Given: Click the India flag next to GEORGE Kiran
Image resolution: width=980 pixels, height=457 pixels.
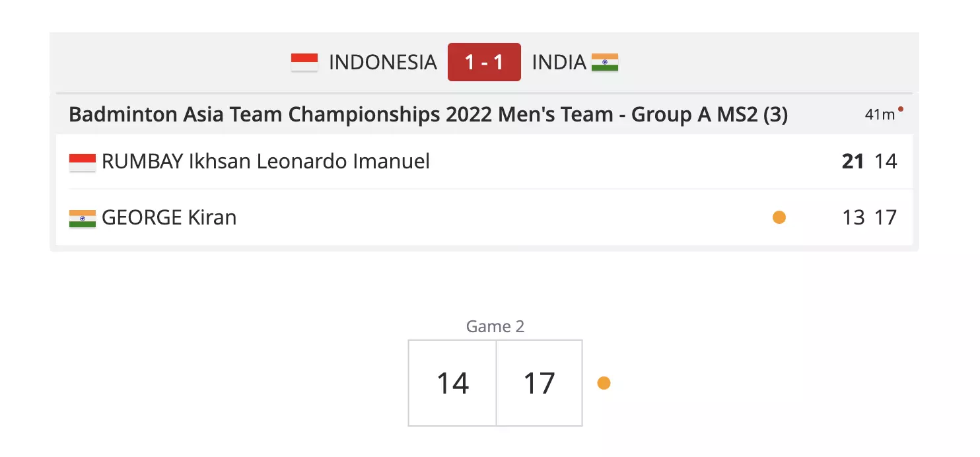Looking at the screenshot, I should point(83,218).
